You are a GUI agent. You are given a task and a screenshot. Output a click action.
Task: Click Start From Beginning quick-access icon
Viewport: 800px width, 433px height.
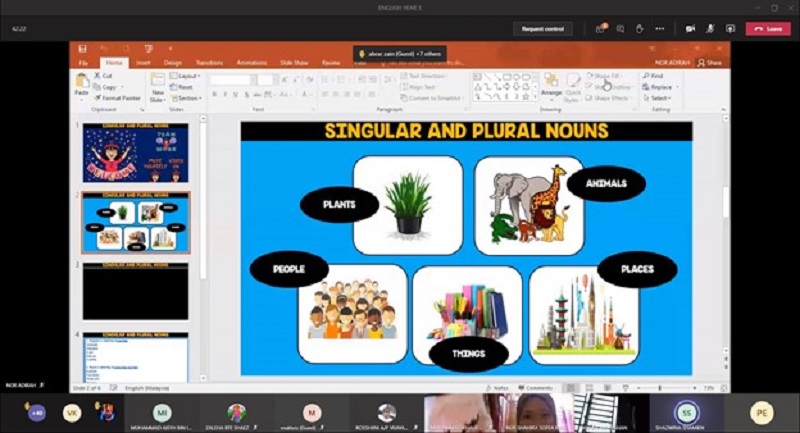coord(148,48)
